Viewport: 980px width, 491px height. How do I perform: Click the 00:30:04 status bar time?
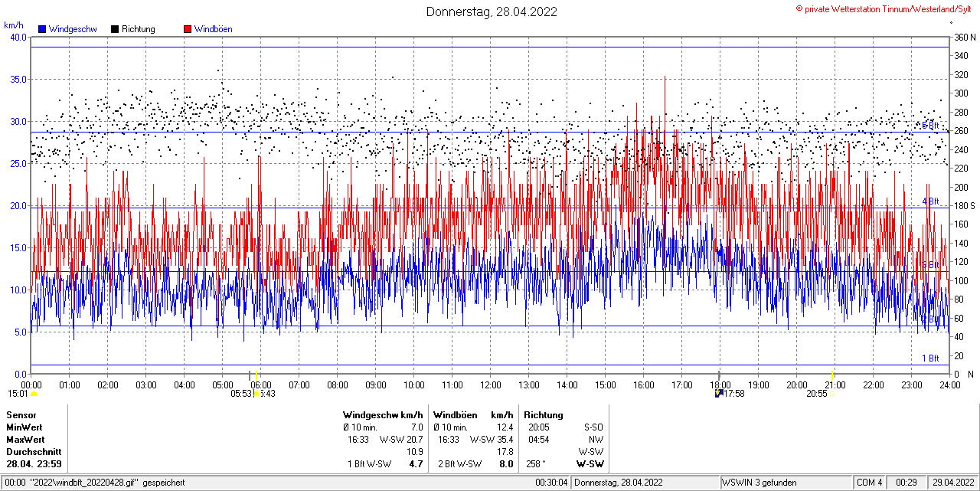click(551, 483)
